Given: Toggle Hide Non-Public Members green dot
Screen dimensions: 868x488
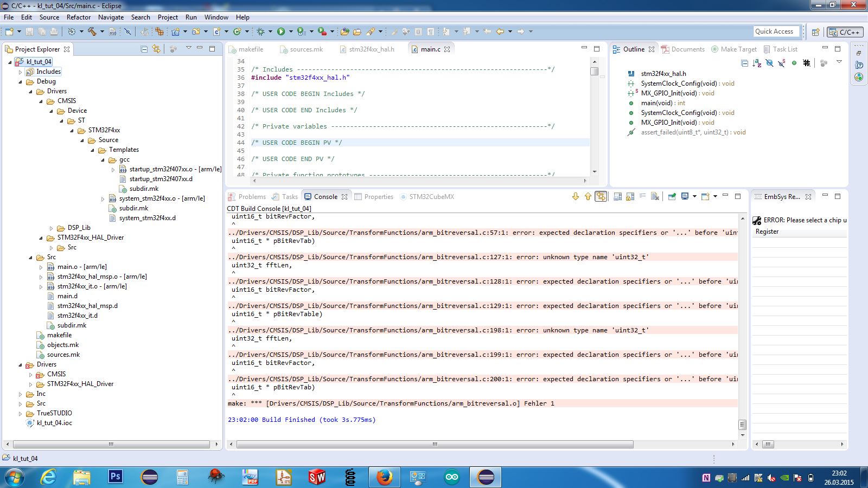Looking at the screenshot, I should [x=794, y=63].
